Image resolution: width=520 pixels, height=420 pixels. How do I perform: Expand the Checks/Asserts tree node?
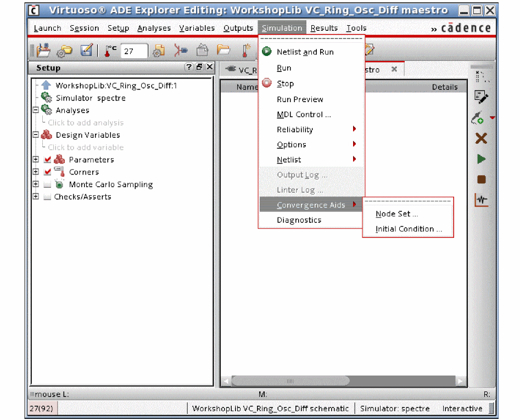[36, 196]
